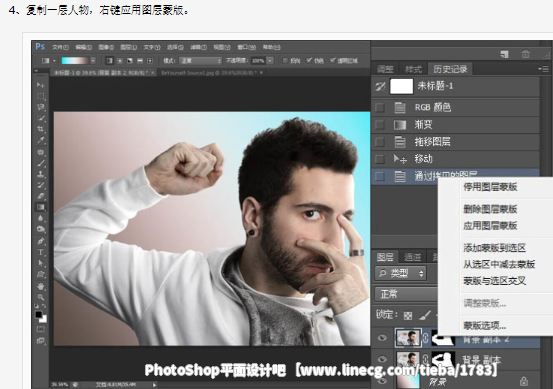
Task: Select the Gradient tool in the toolbox
Action: coord(41,207)
